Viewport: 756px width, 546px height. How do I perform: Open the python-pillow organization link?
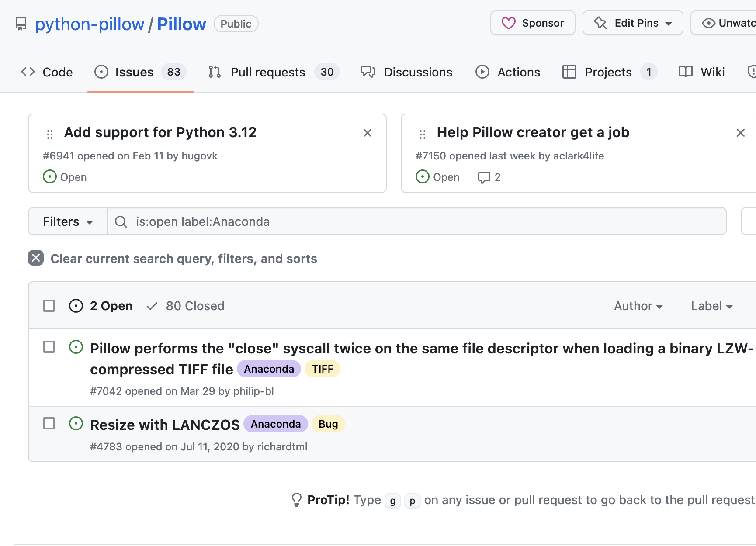point(90,24)
